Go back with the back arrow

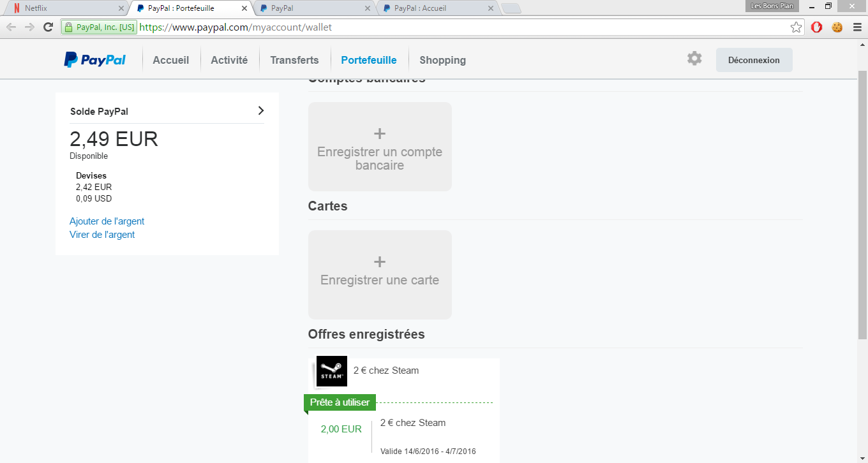click(x=11, y=27)
